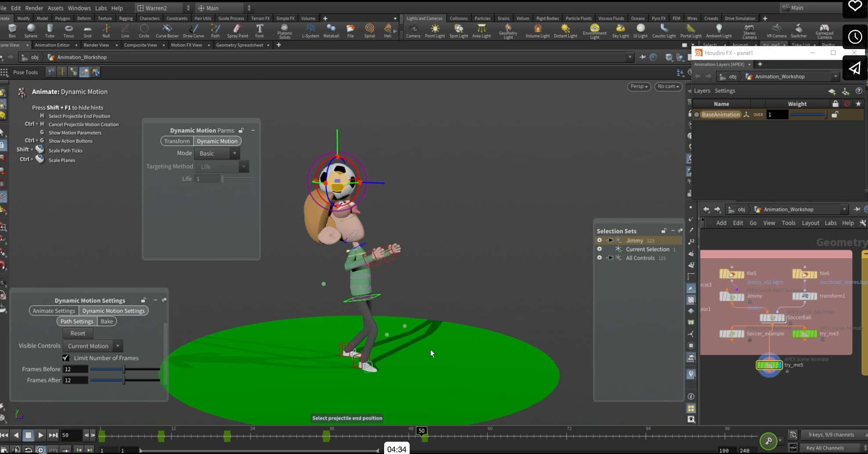
Task: Uncheck Limit Number of Frames
Action: click(x=66, y=358)
